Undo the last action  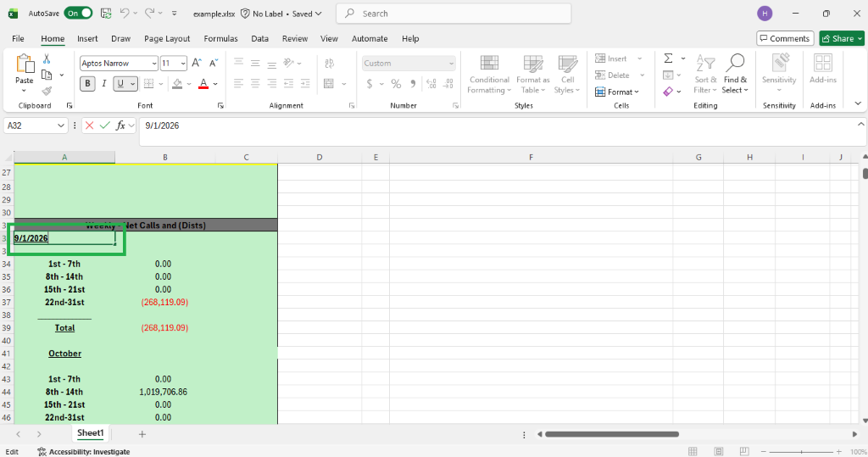[125, 14]
